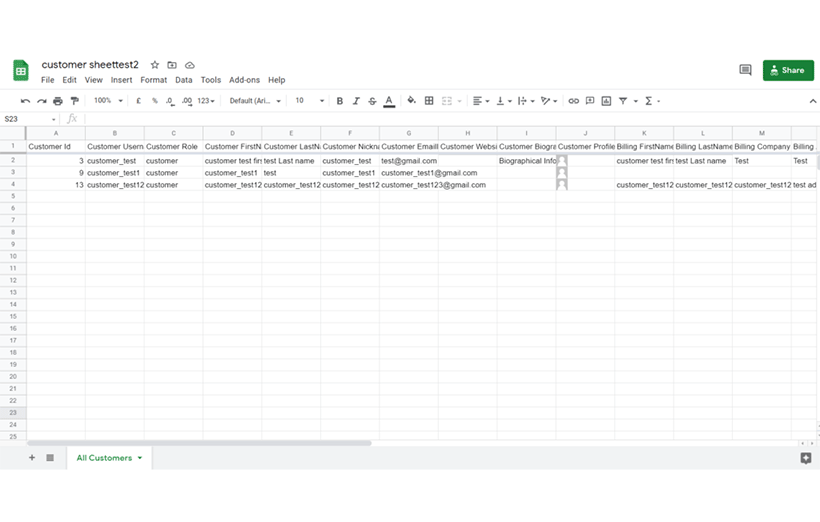Viewport: 820px width, 522px height.
Task: Insert chart icon in toolbar
Action: tap(606, 101)
